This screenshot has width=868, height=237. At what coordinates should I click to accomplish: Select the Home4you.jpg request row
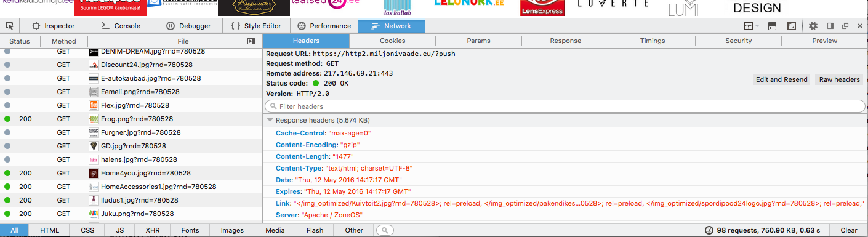[131, 173]
